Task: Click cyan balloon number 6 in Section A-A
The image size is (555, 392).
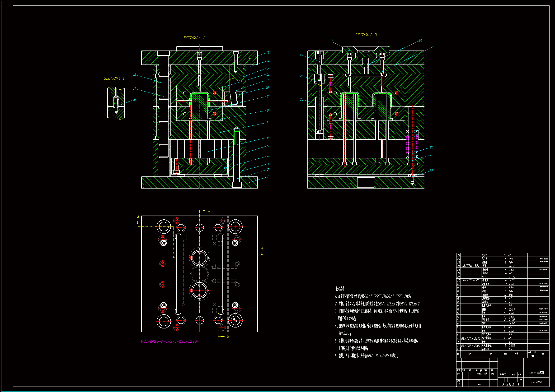Action: point(268,138)
